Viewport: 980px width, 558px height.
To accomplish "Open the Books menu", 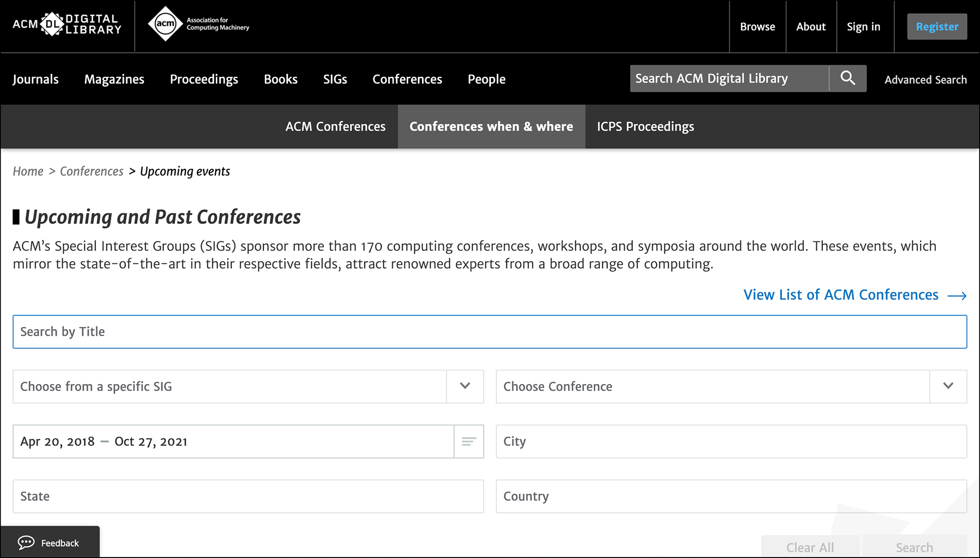I will click(281, 79).
